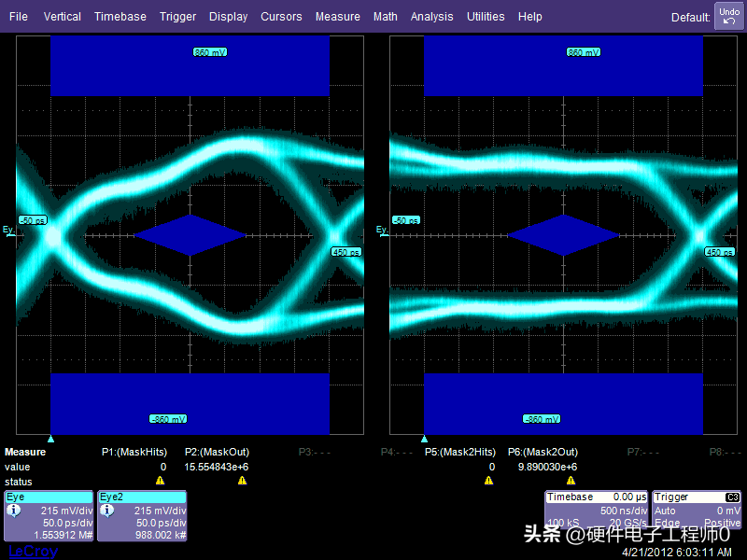Open the Vertical menu
The image size is (747, 560).
point(63,17)
